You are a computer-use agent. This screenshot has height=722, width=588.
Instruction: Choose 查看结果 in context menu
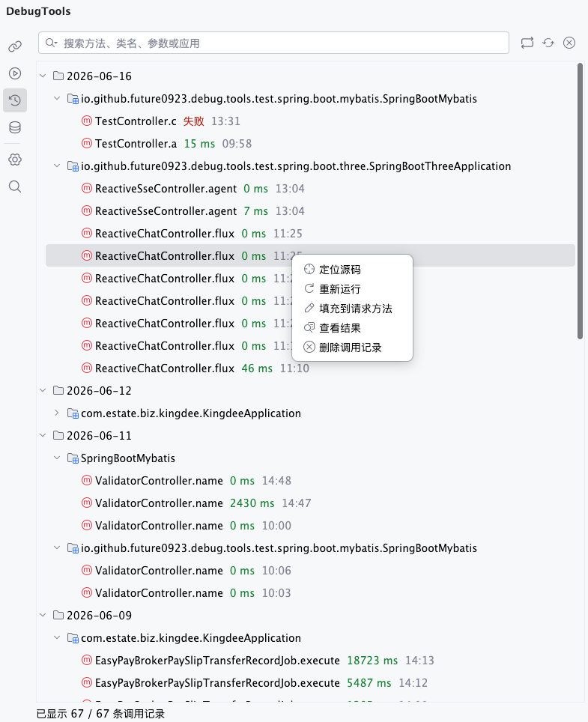(352, 328)
